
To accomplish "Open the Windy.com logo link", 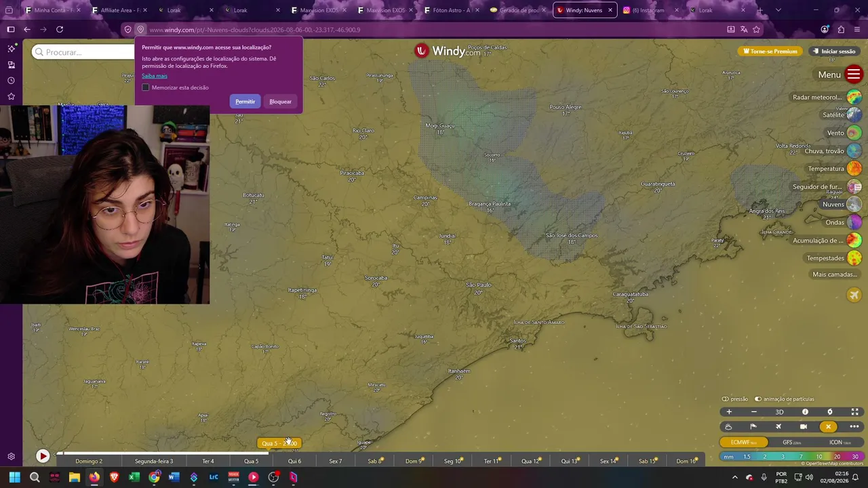I will [448, 51].
